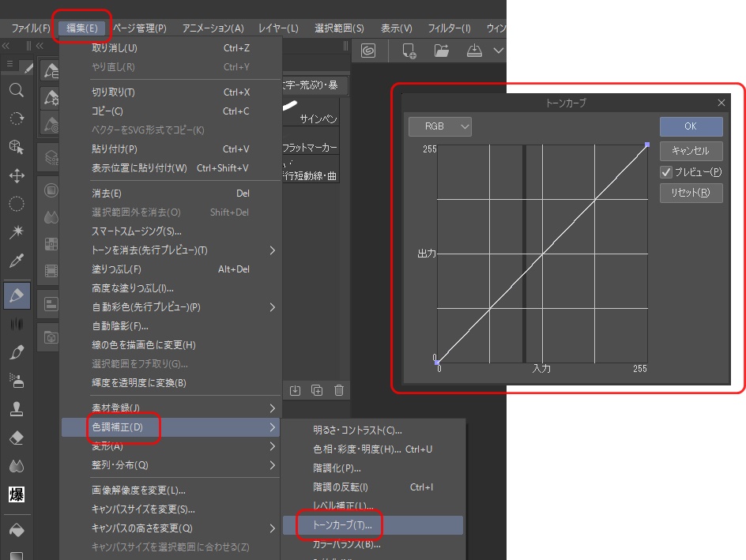Choose トーンカーブ(T)... menu entry

[373, 525]
